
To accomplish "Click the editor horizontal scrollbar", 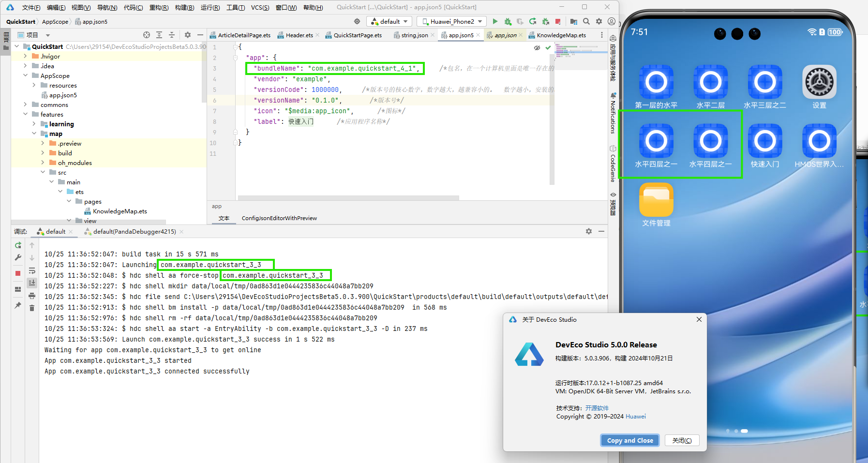I will (348, 198).
